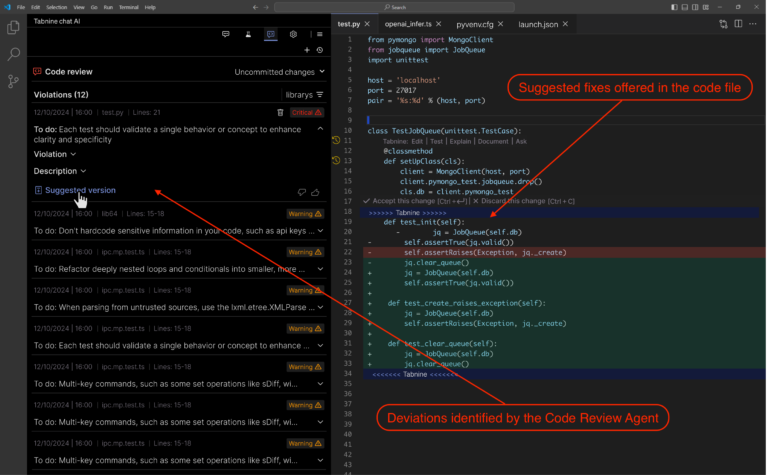Open the Terminal menu

pyautogui.click(x=128, y=7)
